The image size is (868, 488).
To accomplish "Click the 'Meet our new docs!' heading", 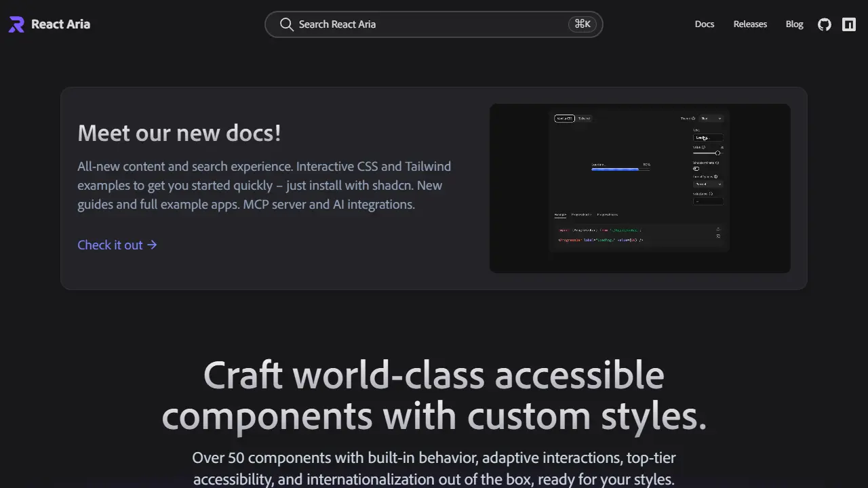I will 179,133.
